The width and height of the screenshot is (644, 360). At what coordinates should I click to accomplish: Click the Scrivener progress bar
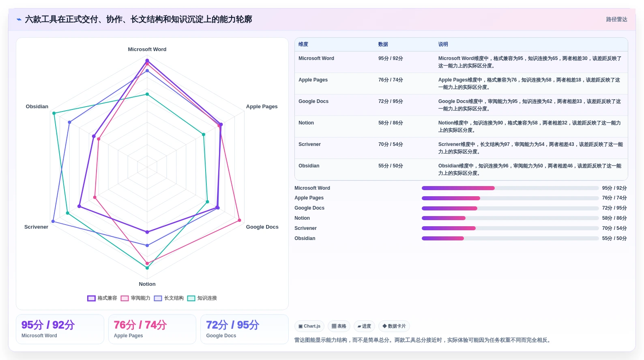coord(510,228)
